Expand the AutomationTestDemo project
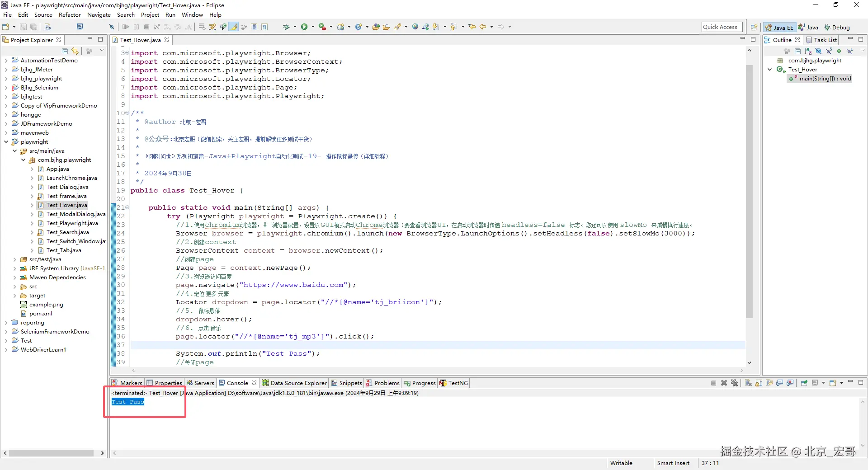 6,61
